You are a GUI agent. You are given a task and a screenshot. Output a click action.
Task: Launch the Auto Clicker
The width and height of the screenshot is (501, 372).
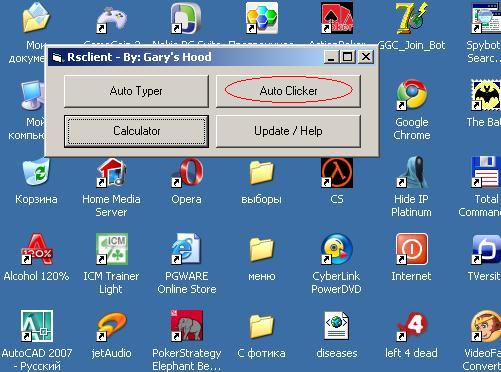288,91
